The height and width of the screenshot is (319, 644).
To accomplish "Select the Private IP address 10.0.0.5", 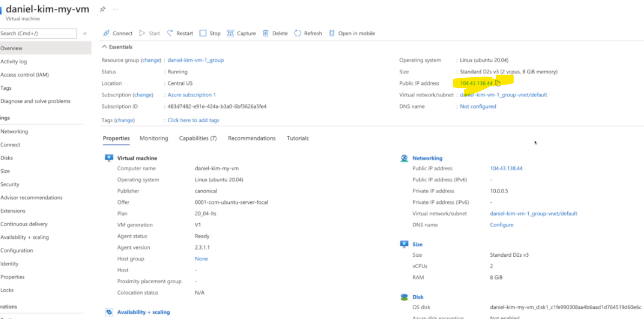I will coord(499,191).
